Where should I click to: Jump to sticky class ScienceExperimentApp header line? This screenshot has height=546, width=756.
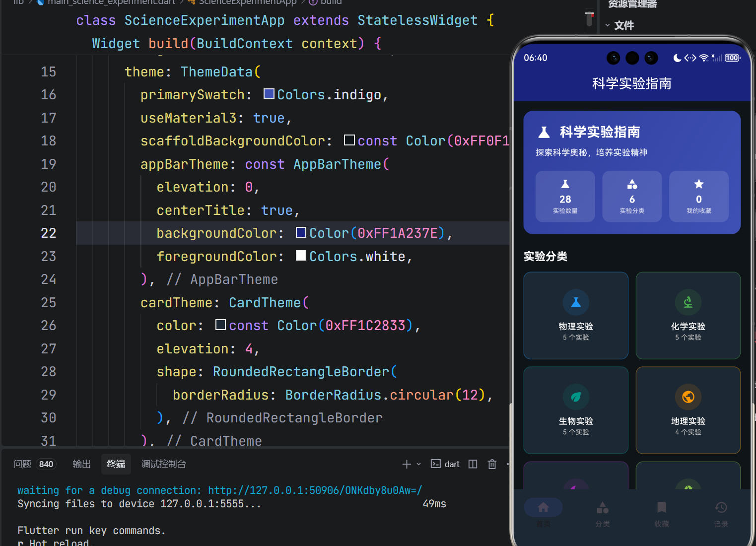(285, 20)
